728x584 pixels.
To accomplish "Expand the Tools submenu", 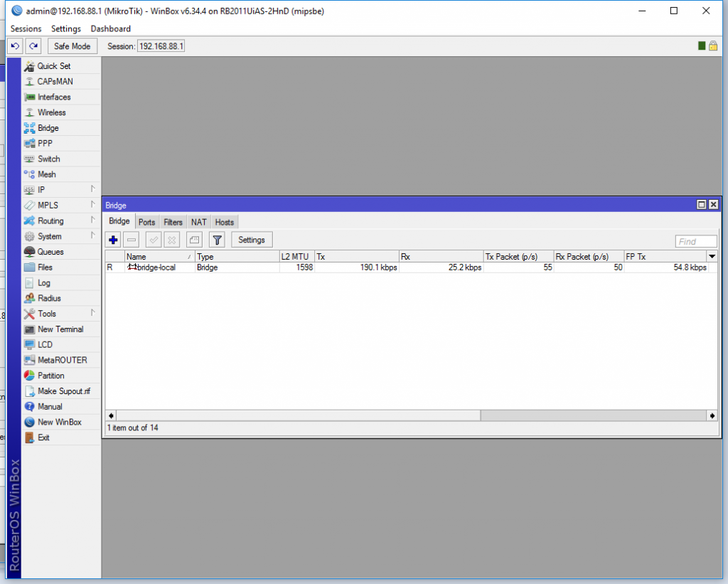I will (x=61, y=314).
